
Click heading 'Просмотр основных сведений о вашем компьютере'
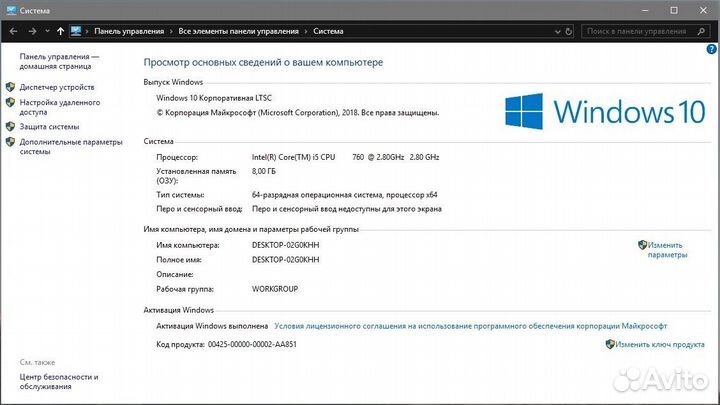click(263, 62)
